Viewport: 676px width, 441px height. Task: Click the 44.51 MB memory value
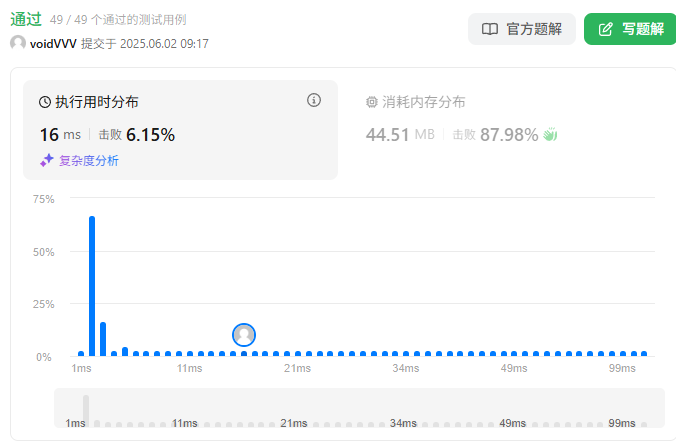[400, 134]
